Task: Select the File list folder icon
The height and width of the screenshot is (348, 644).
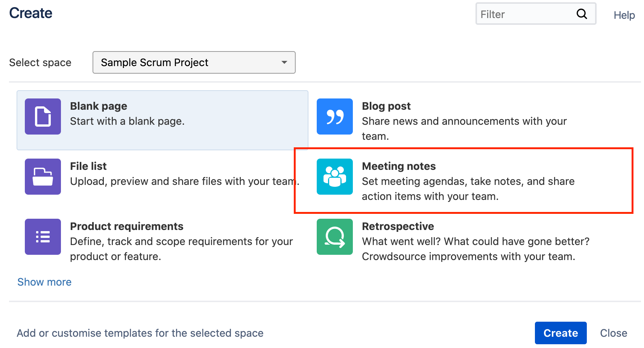Action: coord(43,177)
